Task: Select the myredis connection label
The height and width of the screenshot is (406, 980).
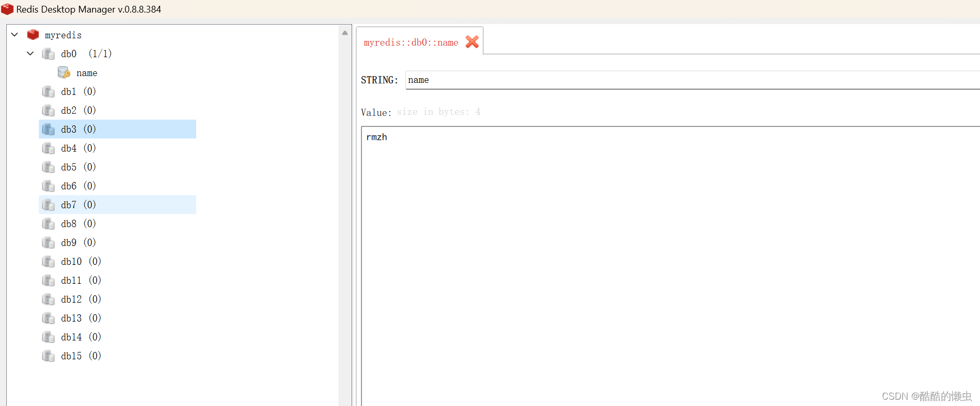Action: 63,35
